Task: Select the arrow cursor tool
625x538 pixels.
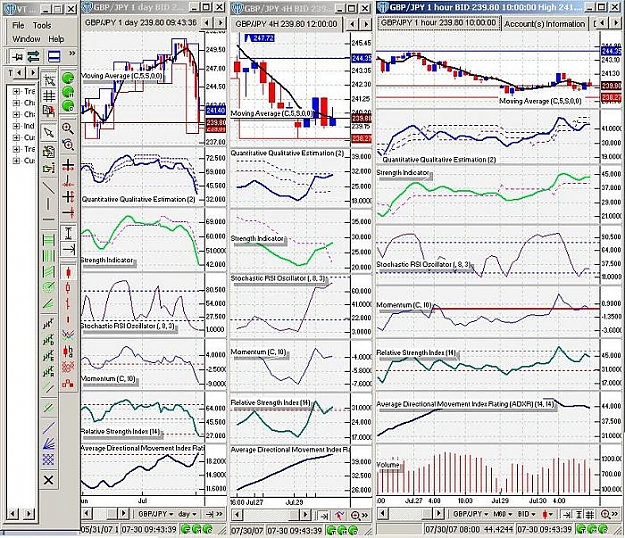Action: (49, 133)
